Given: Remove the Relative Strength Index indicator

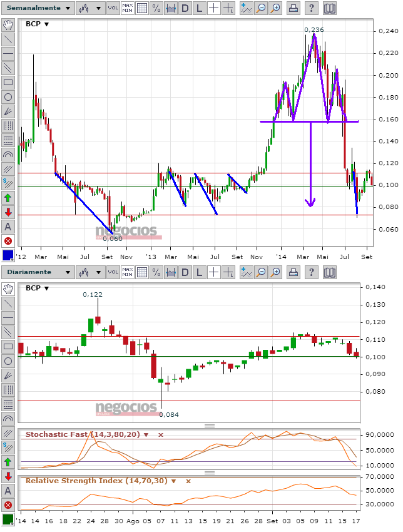Looking at the screenshot, I should coord(188,481).
